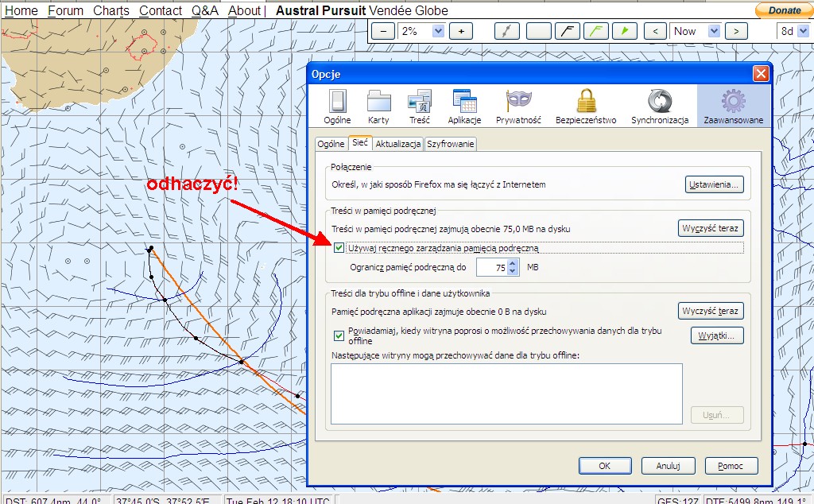
Task: Increase cache size limit with stepper up arrow
Action: pos(513,263)
